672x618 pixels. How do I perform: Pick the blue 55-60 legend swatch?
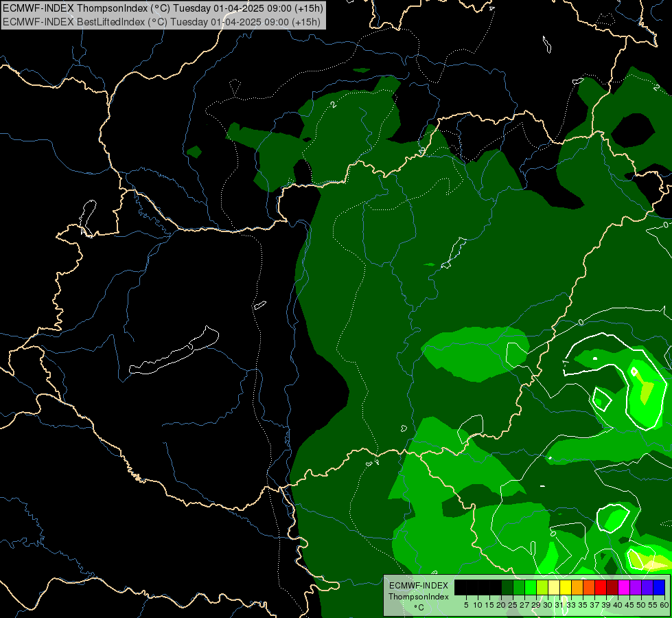pos(659,588)
